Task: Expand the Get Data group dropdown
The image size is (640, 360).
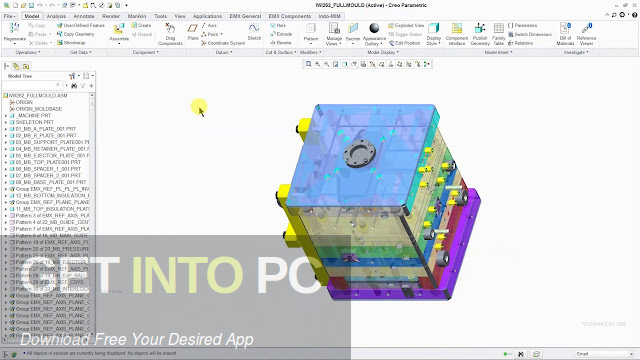Action: pos(80,52)
